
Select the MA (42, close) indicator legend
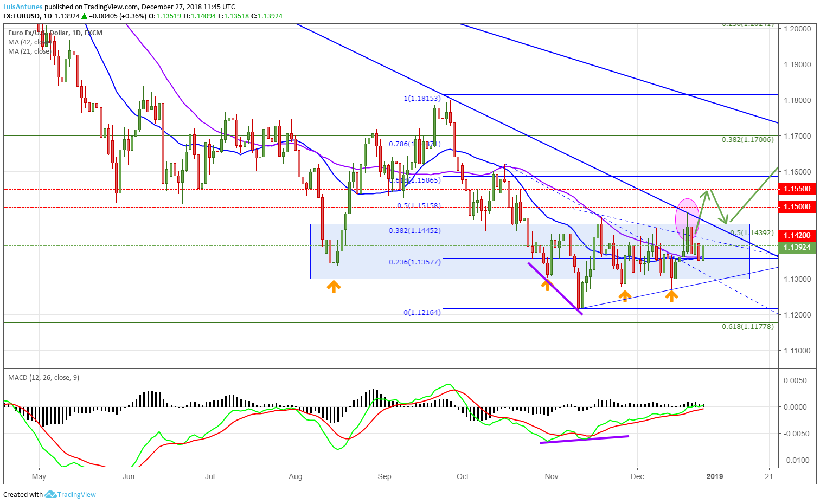(x=29, y=42)
